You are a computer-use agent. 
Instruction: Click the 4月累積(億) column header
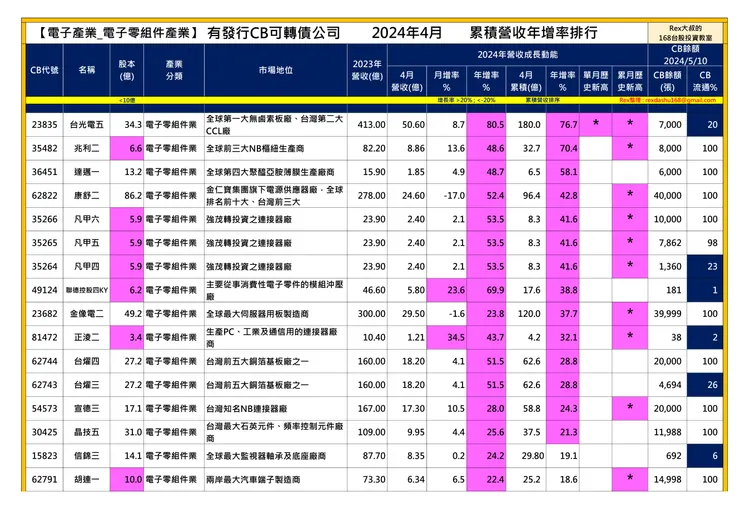pyautogui.click(x=526, y=81)
